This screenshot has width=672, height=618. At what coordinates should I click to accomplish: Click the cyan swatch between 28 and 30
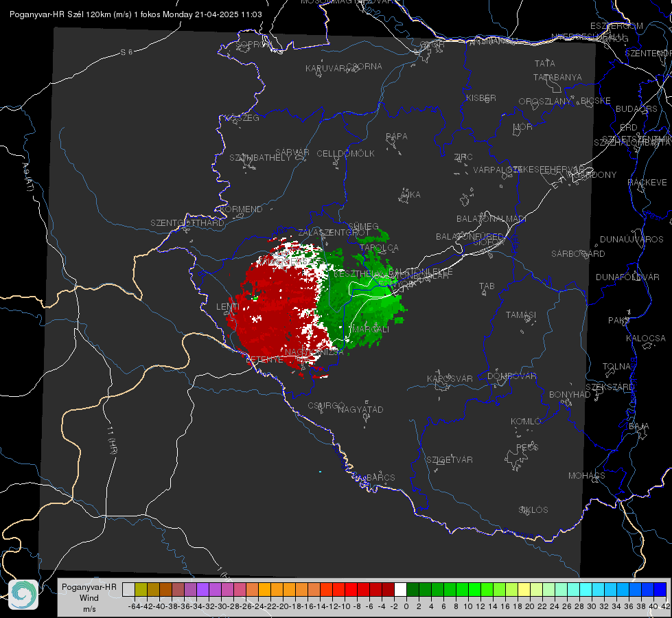click(586, 589)
